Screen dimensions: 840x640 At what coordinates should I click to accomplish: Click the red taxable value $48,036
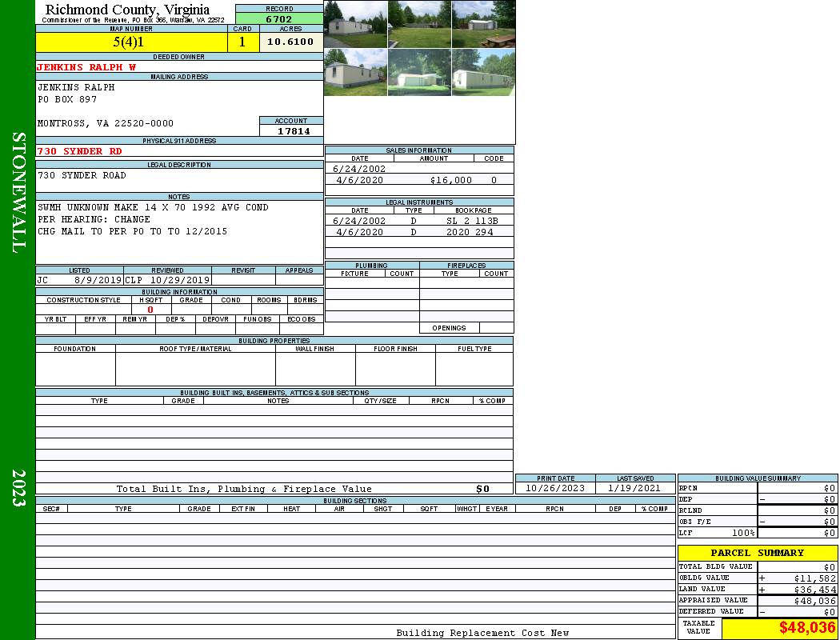click(x=806, y=628)
